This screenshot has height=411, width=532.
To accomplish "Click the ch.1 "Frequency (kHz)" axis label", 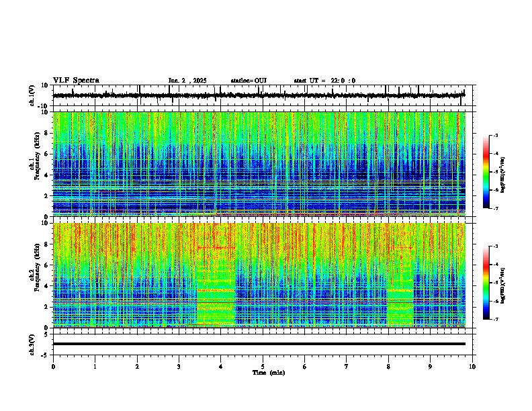I will 37,156.
